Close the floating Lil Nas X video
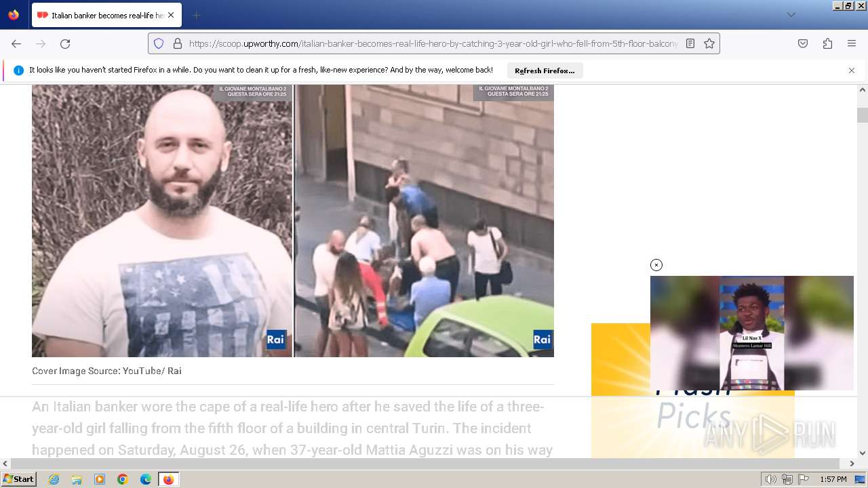This screenshot has height=488, width=868. [x=656, y=265]
